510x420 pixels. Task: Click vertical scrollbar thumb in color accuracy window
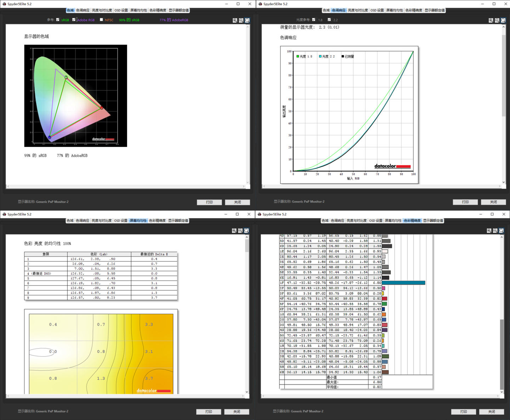pos(501,354)
